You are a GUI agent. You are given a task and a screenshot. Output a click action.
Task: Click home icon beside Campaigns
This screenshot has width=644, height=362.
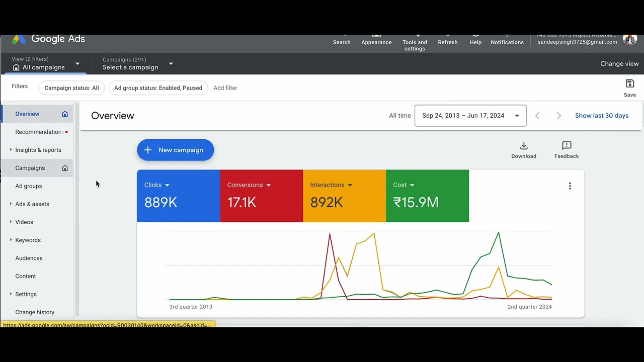pyautogui.click(x=65, y=168)
